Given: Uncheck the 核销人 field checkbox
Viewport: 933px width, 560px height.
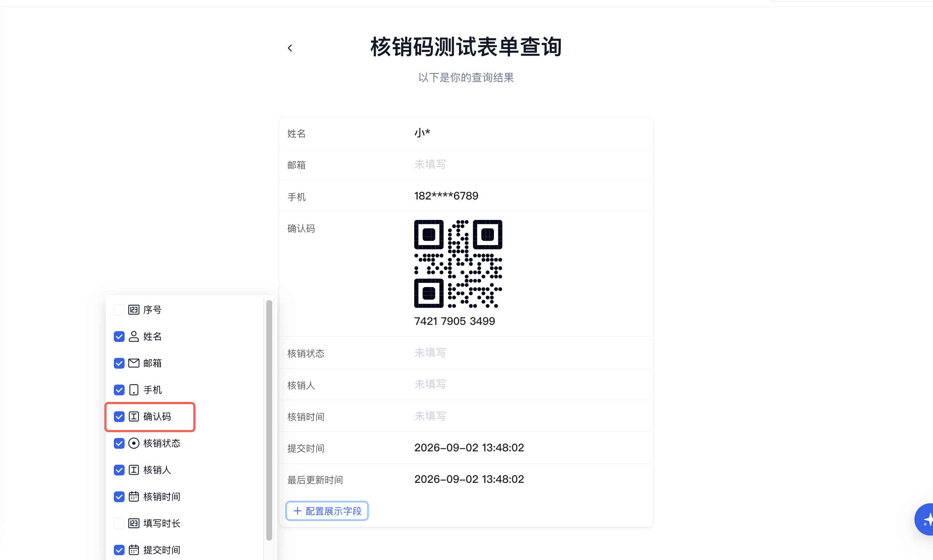Looking at the screenshot, I should (119, 470).
